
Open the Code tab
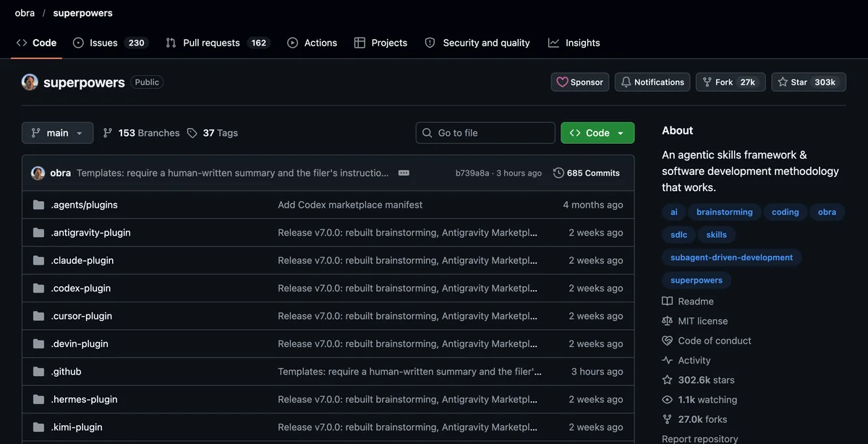36,43
